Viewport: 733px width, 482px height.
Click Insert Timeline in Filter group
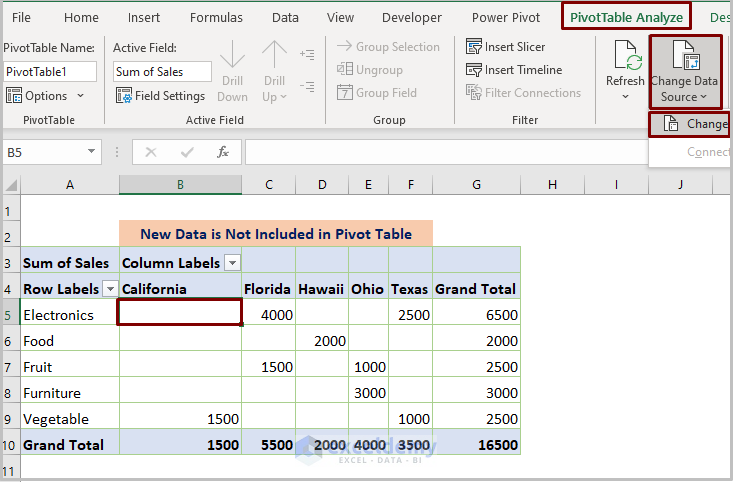[x=513, y=70]
